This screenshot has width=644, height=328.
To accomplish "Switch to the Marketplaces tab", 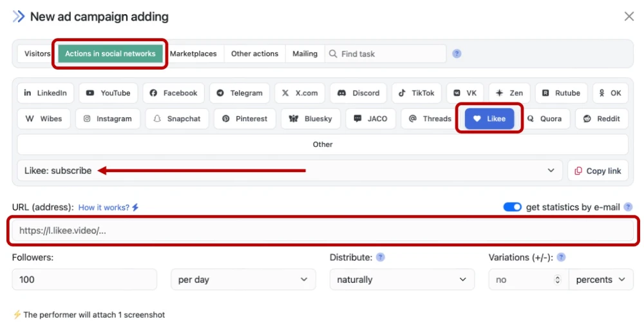I will [x=193, y=53].
